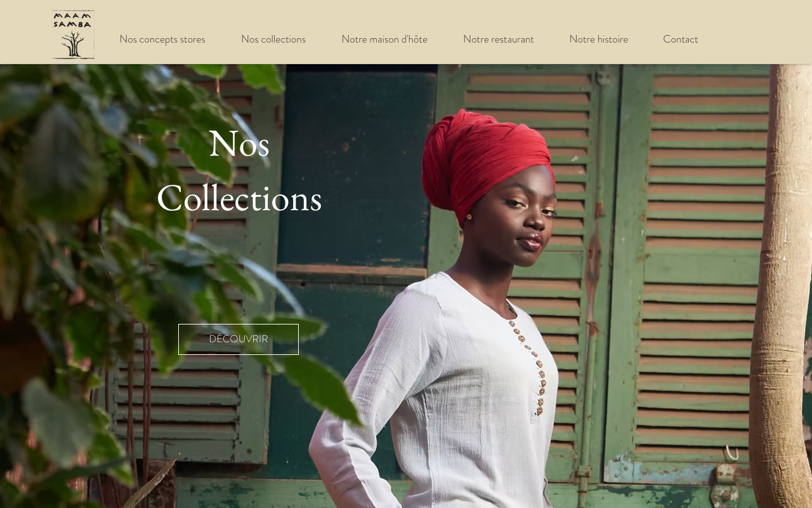Open the Contact page

681,39
